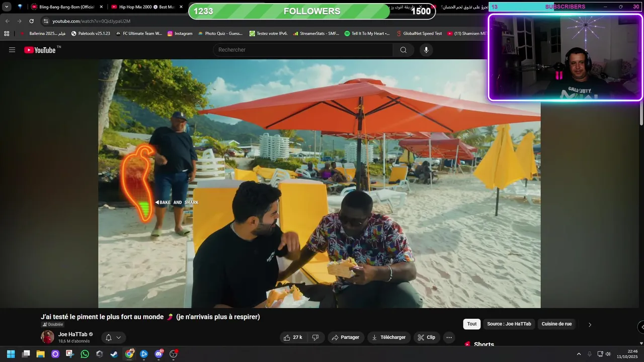Open the GlobalNet Speed Test bookmark
The image size is (644, 362).
[x=419, y=34]
